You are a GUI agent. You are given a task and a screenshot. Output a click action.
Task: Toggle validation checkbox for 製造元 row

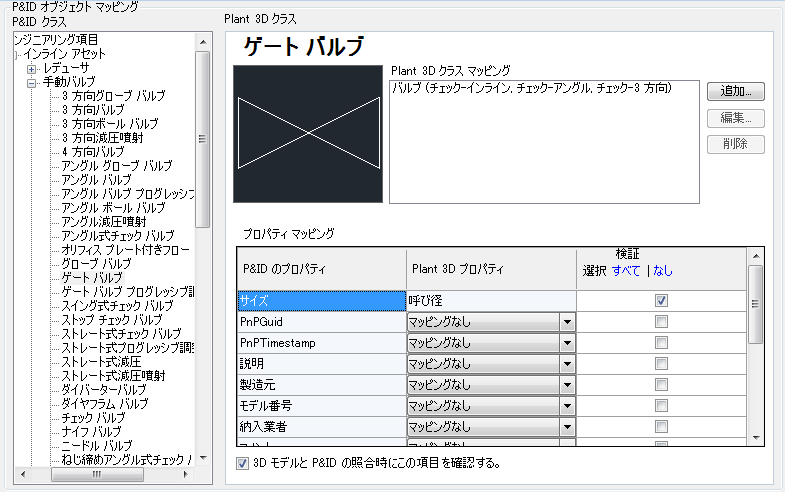(661, 385)
